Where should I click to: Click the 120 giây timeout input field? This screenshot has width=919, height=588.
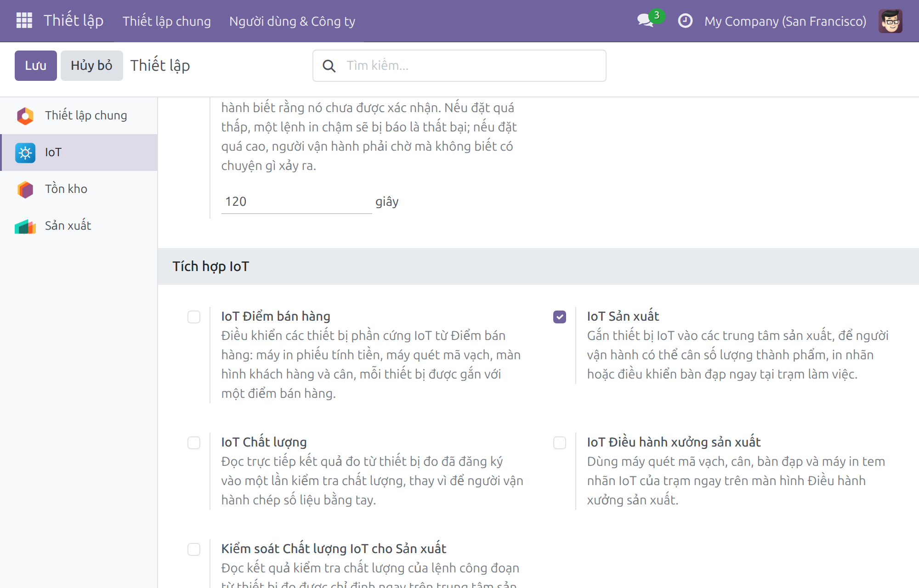296,202
